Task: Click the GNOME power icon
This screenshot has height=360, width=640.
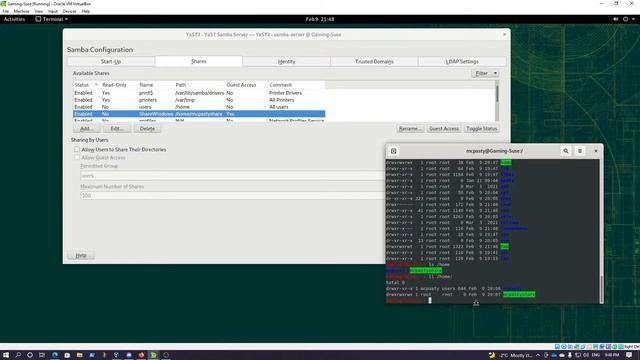Action: [625, 19]
